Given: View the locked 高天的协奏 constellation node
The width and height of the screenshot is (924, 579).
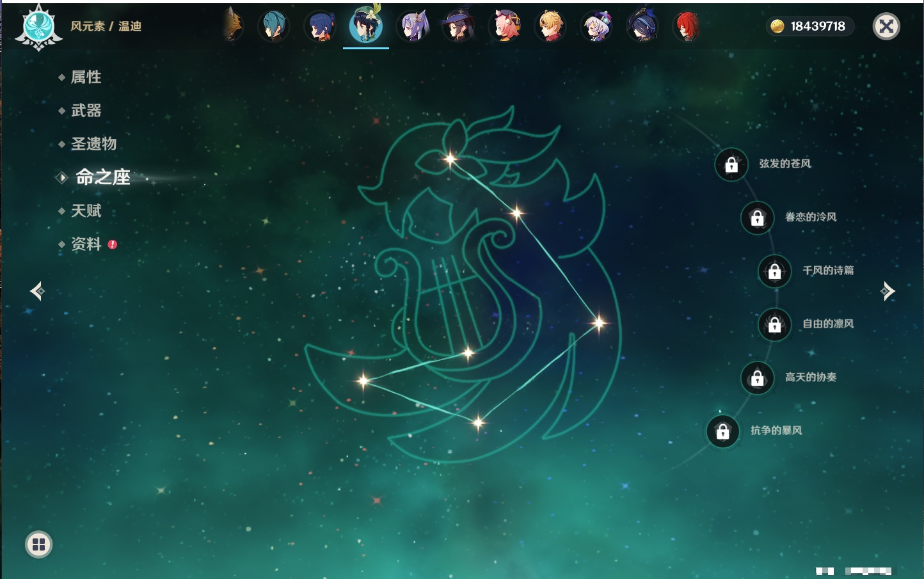Looking at the screenshot, I should tap(758, 377).
